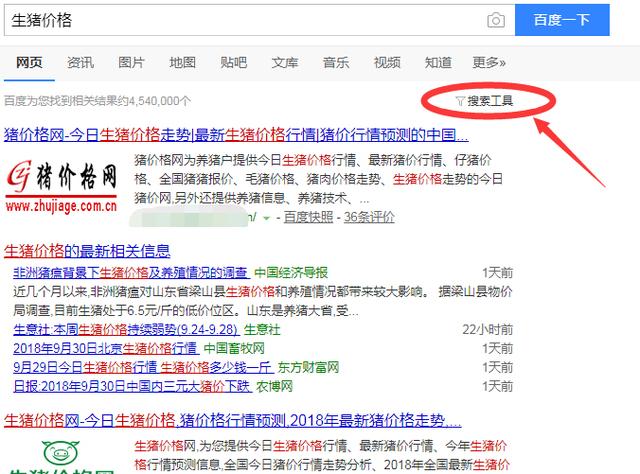Click the 农博网 source label

274,386
